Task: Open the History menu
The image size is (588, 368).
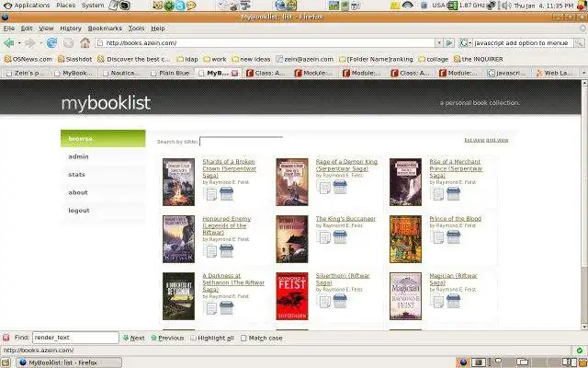Action: pyautogui.click(x=71, y=29)
